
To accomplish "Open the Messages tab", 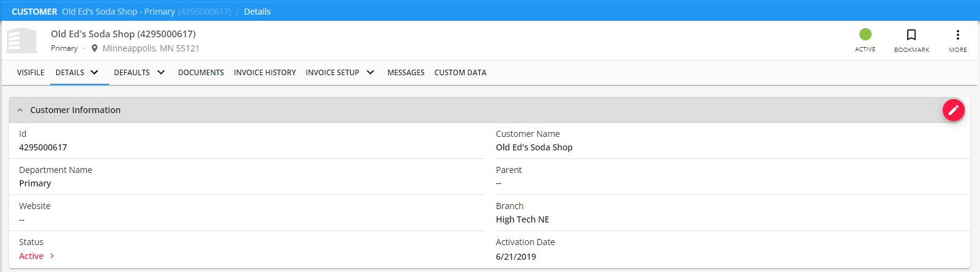I will (406, 72).
